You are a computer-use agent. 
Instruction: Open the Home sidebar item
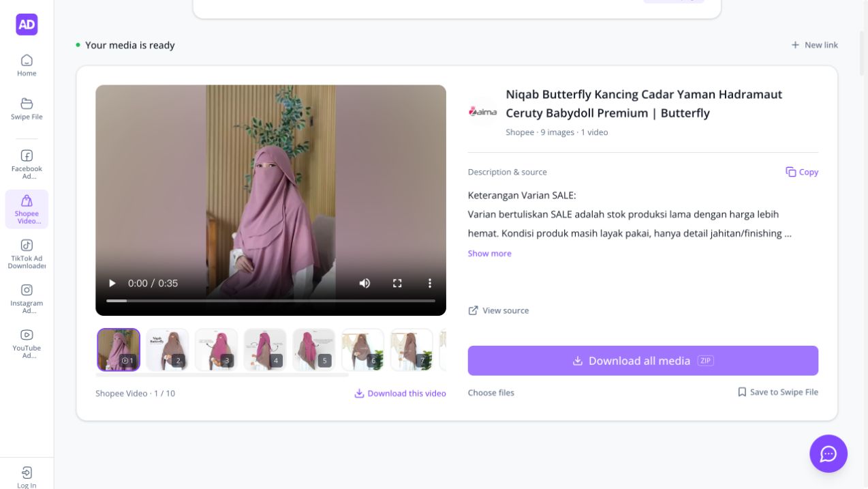27,65
